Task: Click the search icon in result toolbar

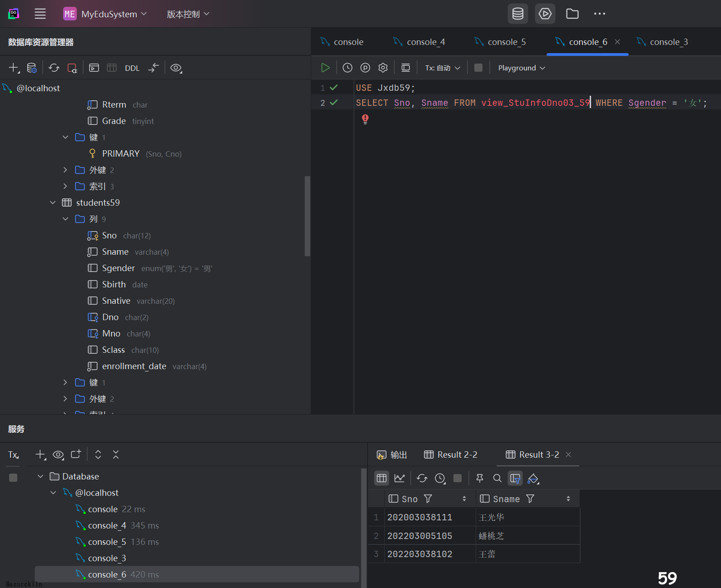Action: click(x=497, y=478)
